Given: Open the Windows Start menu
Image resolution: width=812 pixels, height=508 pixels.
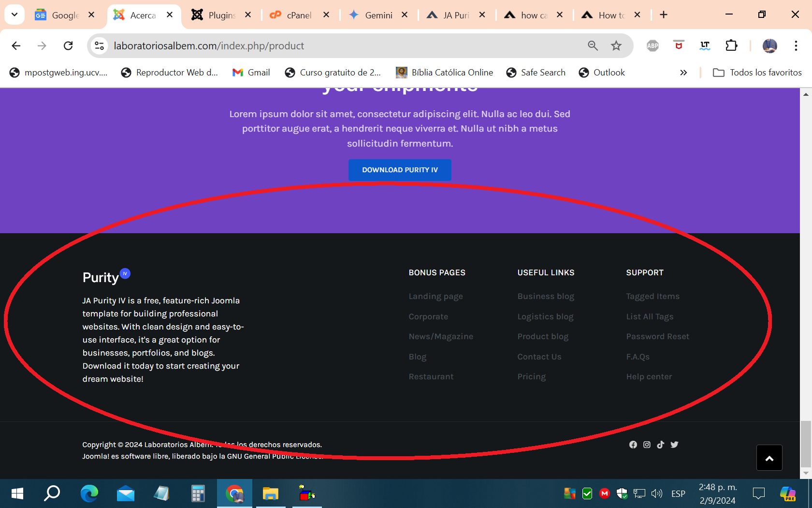Looking at the screenshot, I should coord(17,493).
